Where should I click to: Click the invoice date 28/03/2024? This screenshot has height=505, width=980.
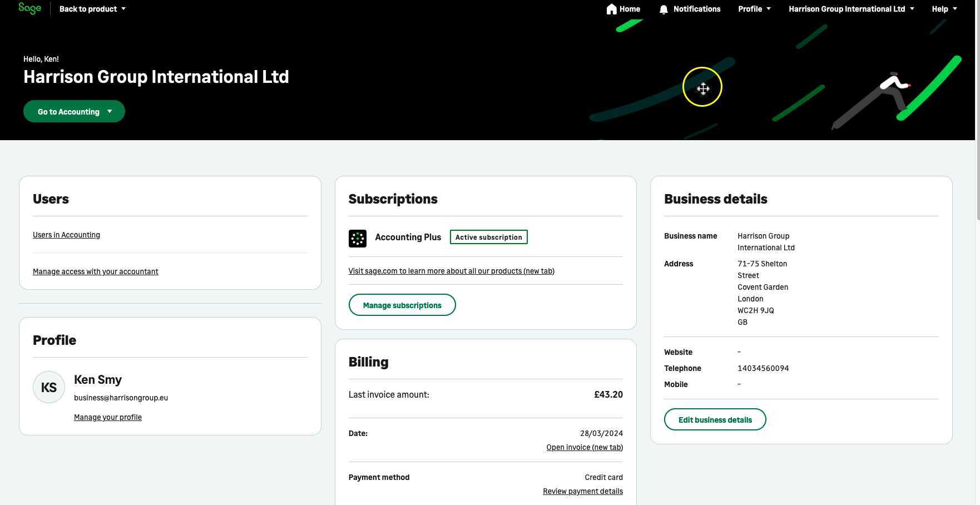pyautogui.click(x=601, y=433)
